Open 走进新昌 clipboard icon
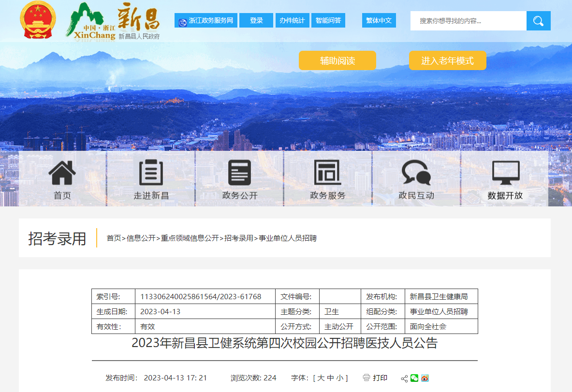Image resolution: width=572 pixels, height=392 pixels. click(151, 173)
